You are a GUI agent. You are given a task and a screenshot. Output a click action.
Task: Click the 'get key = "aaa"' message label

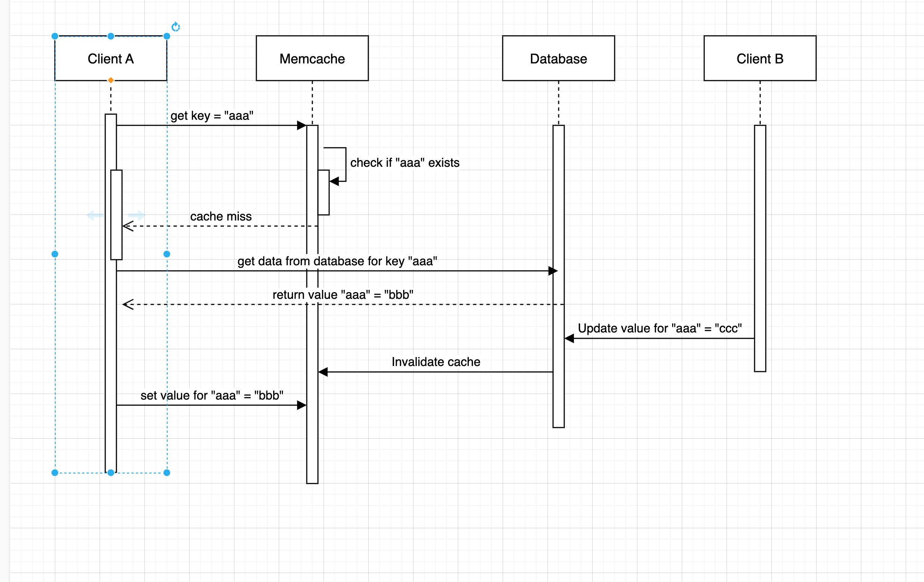(x=212, y=116)
